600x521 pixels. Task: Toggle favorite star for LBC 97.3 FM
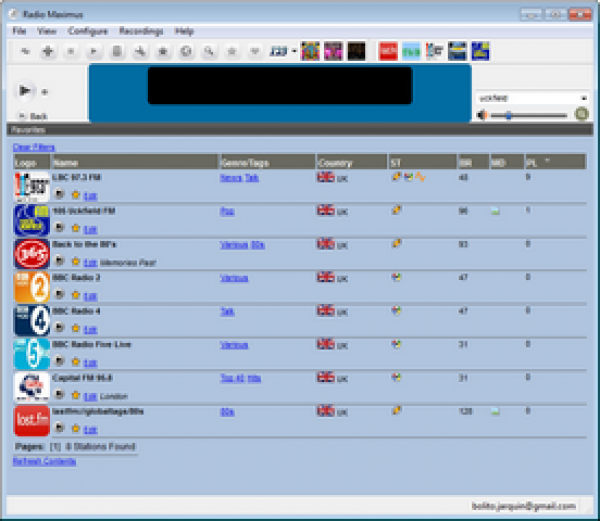pos(76,195)
